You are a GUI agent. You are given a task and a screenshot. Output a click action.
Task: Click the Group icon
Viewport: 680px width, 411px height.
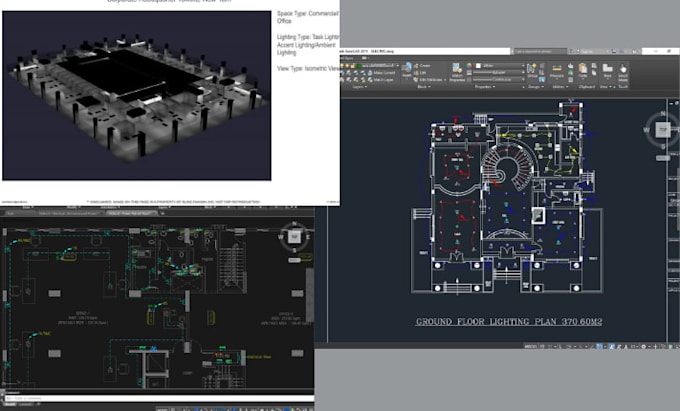(x=532, y=69)
